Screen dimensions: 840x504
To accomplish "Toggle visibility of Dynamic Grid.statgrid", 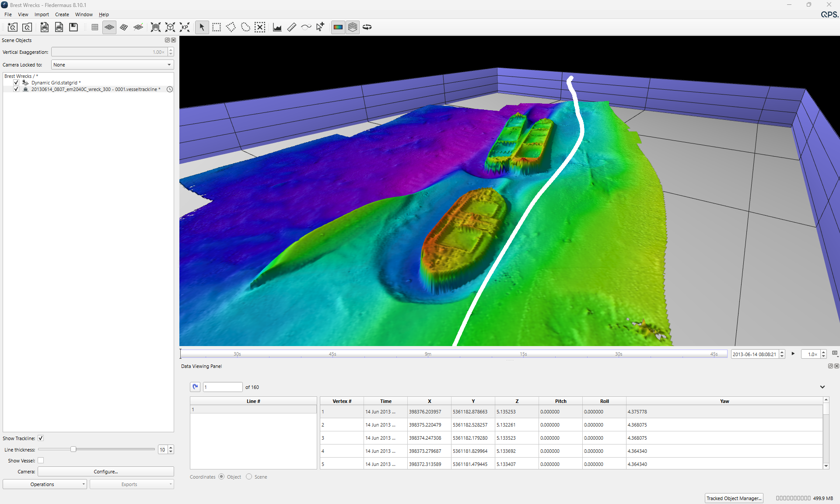I will [x=16, y=82].
